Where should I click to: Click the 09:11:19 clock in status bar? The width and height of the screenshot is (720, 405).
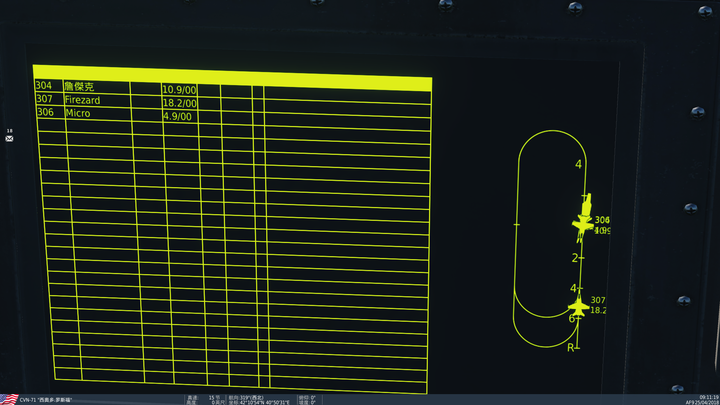(709, 397)
